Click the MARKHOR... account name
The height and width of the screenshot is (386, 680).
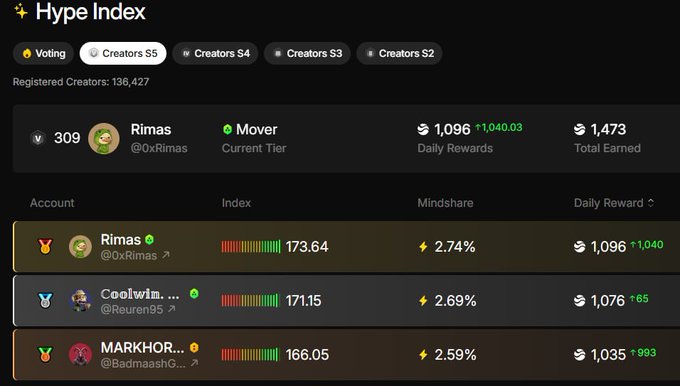(x=142, y=347)
